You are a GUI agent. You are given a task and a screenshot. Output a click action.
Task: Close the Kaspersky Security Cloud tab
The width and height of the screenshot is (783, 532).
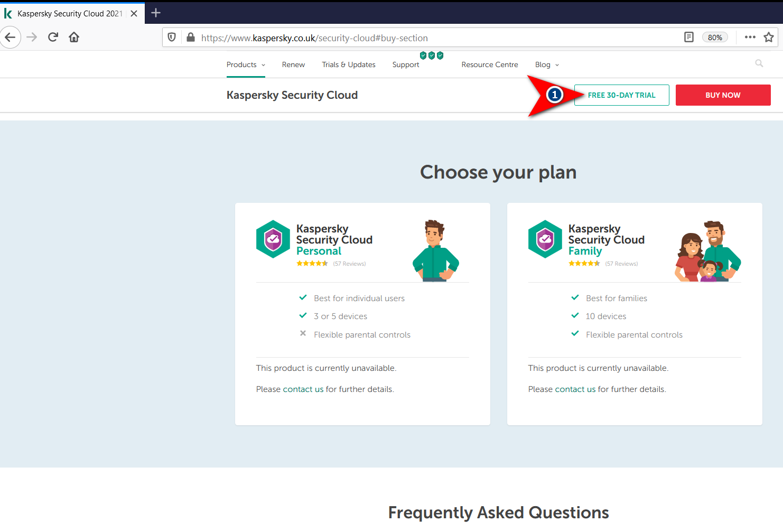pos(134,14)
